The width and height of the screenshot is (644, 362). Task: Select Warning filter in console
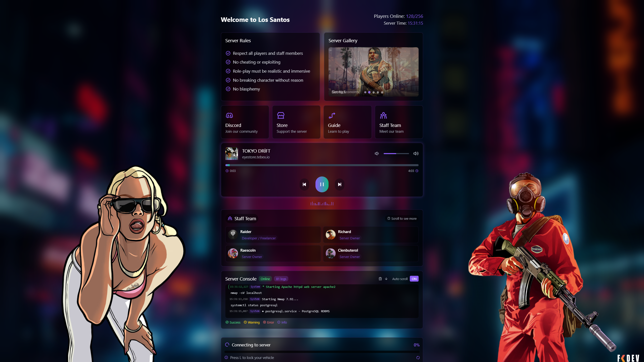(253, 322)
